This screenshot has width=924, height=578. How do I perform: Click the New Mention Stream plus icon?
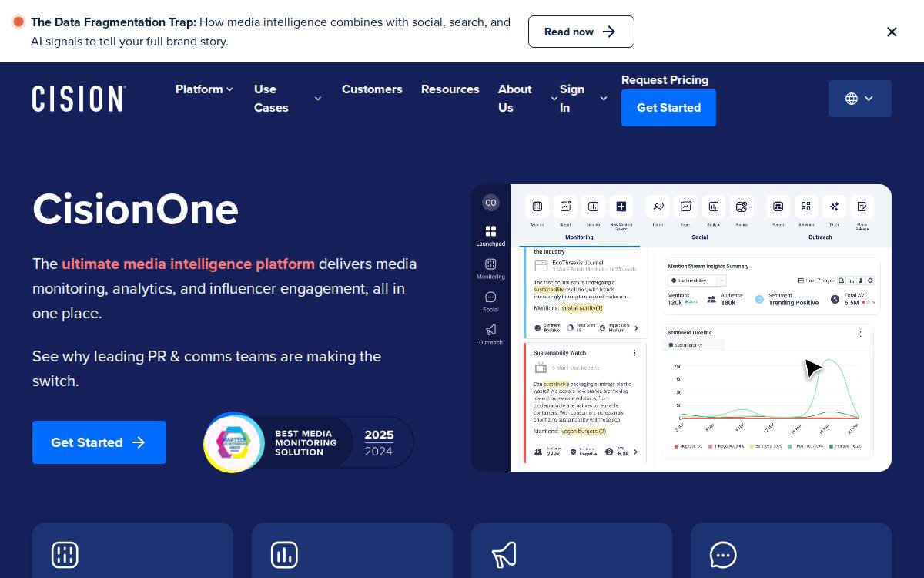tap(621, 207)
